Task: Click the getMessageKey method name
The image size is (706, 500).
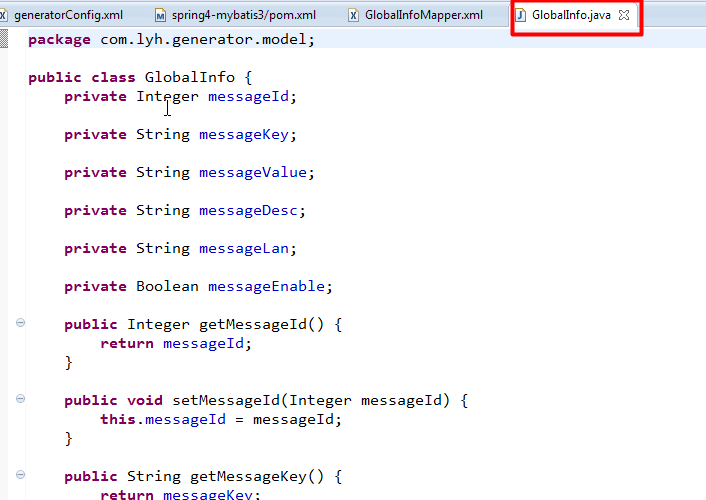Action: 248,476
